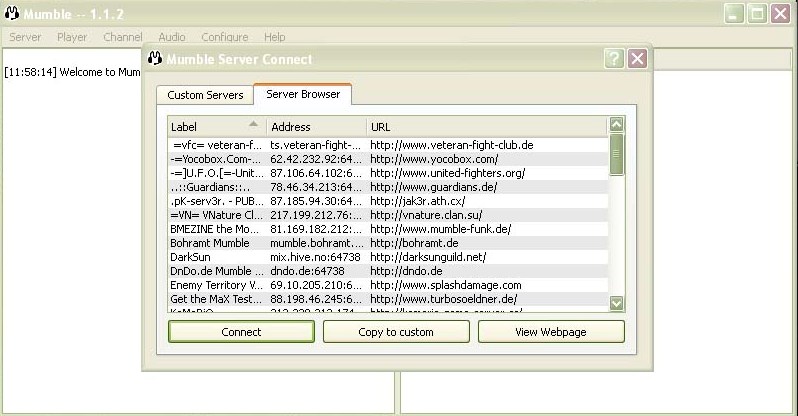Screen dimensions: 798x416
Task: Select the DarkSun server entry
Action: pyautogui.click(x=388, y=257)
